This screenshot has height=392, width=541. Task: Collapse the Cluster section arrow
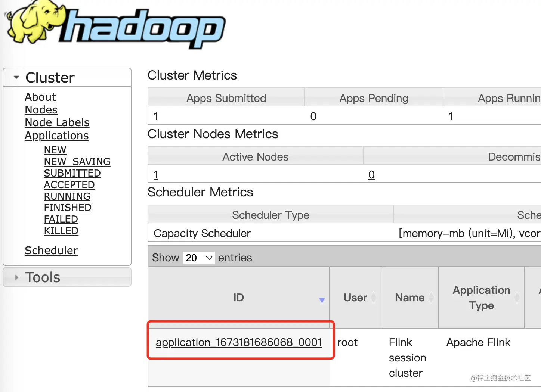(16, 78)
